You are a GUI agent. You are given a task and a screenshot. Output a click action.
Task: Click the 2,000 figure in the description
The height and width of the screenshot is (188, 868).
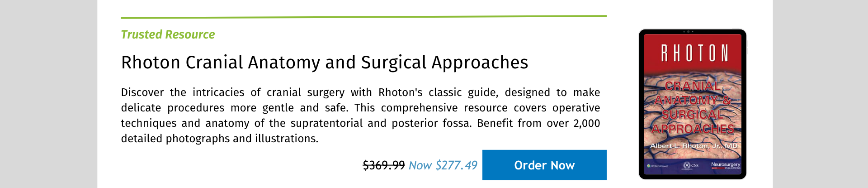point(587,123)
